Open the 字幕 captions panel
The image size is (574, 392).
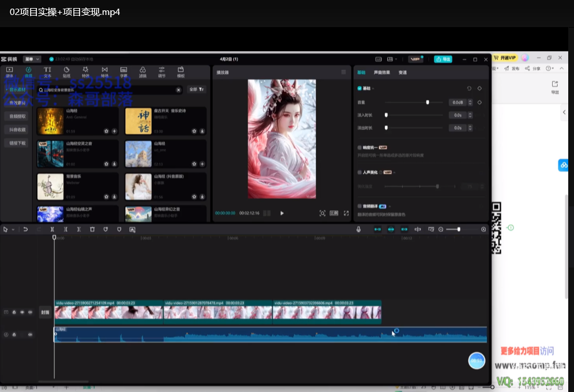click(124, 71)
